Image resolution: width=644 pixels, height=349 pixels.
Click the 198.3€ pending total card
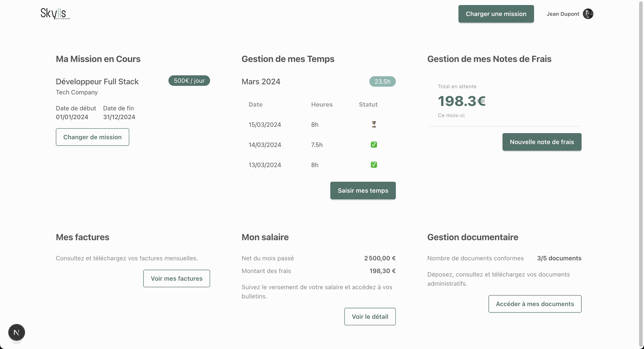[504, 101]
